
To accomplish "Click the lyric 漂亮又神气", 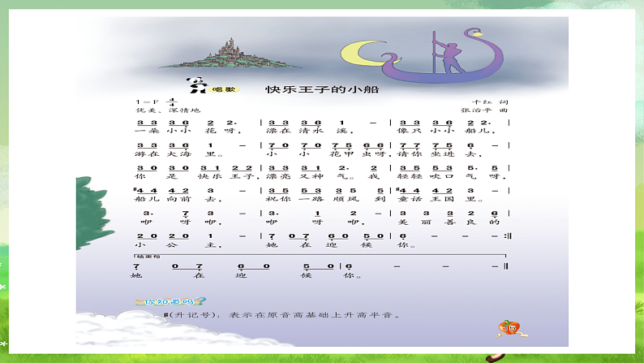I will pos(311,176).
